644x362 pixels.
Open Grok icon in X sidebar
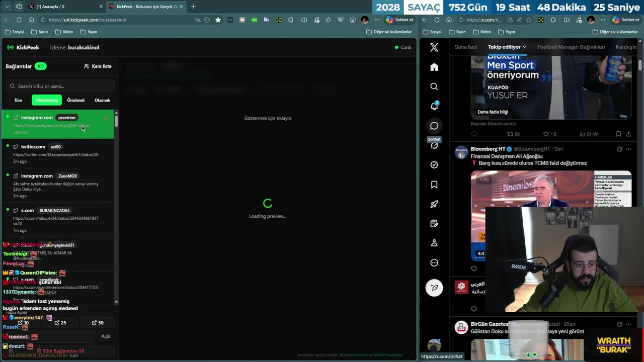coord(434,145)
